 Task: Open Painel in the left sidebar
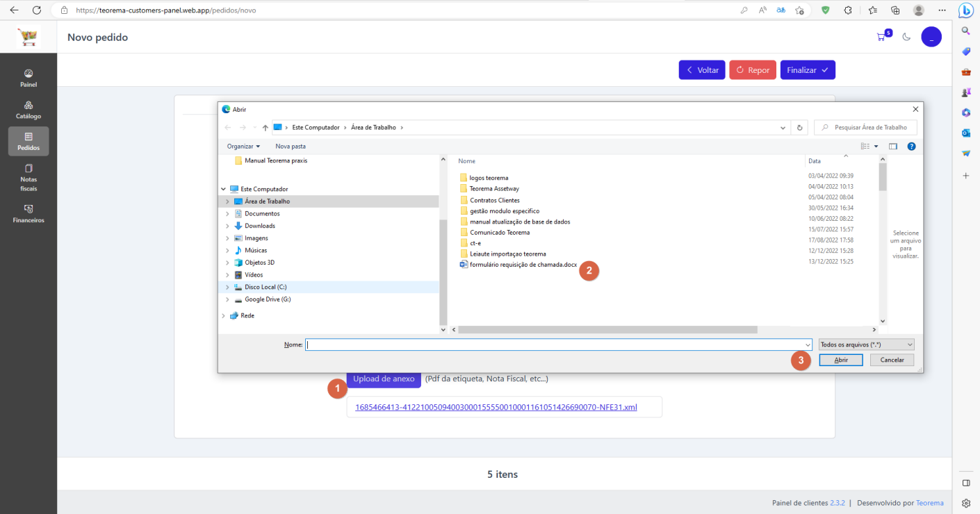click(28, 78)
